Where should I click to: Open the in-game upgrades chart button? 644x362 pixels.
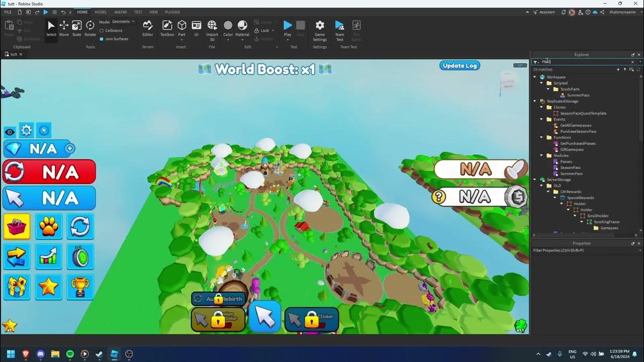49,257
